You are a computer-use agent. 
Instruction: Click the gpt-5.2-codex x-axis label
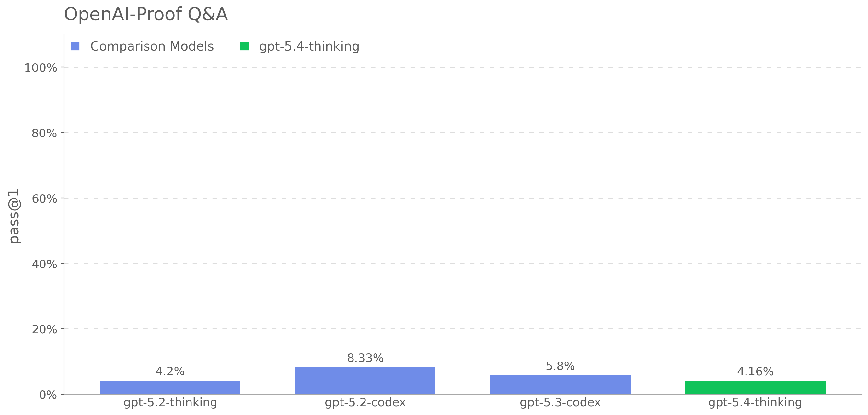tap(365, 403)
